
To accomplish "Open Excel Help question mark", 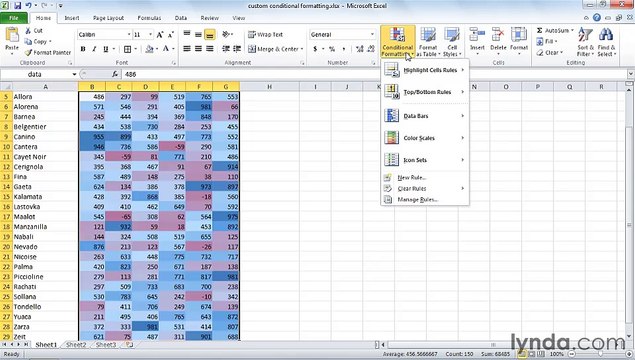I will [597, 17].
